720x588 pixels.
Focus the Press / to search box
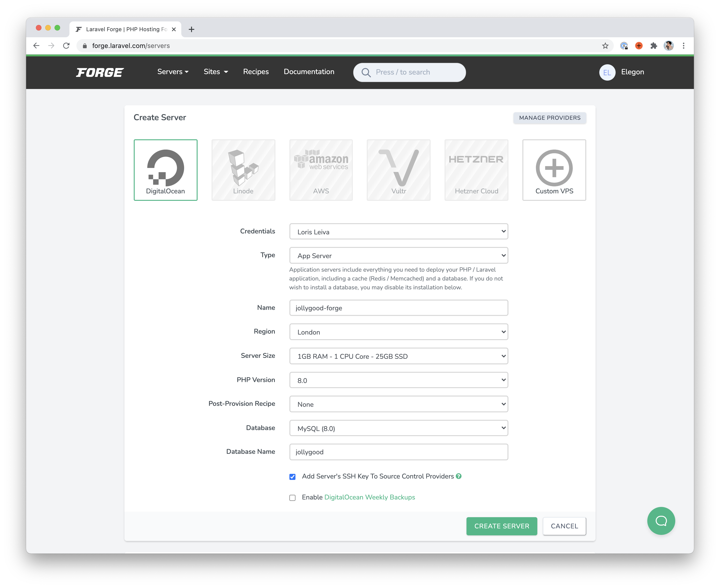pyautogui.click(x=409, y=72)
